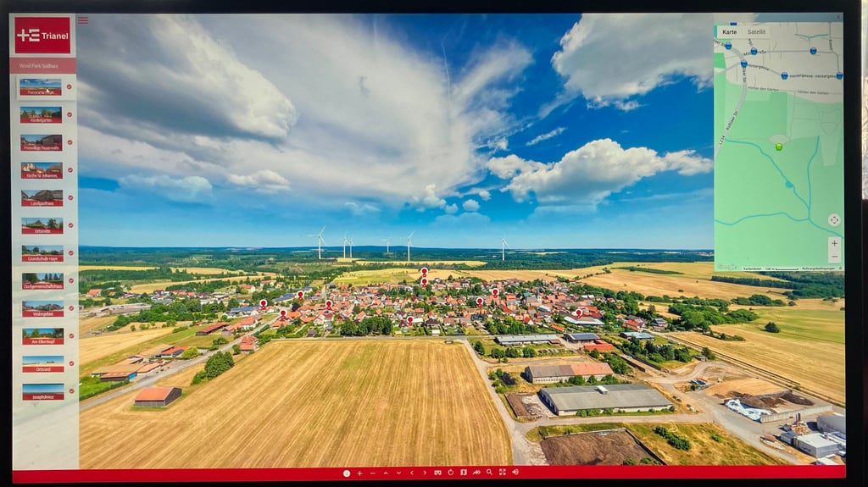Open the Grundschule Hayn thumbnail
Image resolution: width=868 pixels, height=487 pixels.
(42, 253)
